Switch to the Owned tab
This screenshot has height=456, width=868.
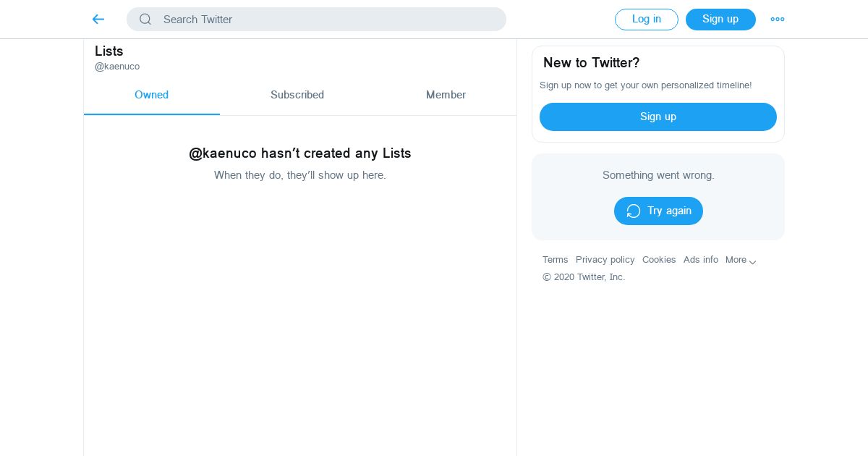151,95
